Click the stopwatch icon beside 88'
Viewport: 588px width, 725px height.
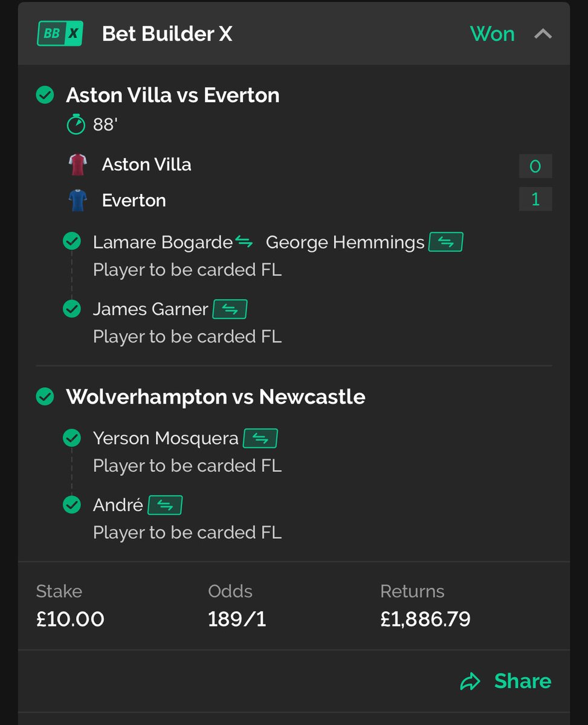(x=76, y=124)
